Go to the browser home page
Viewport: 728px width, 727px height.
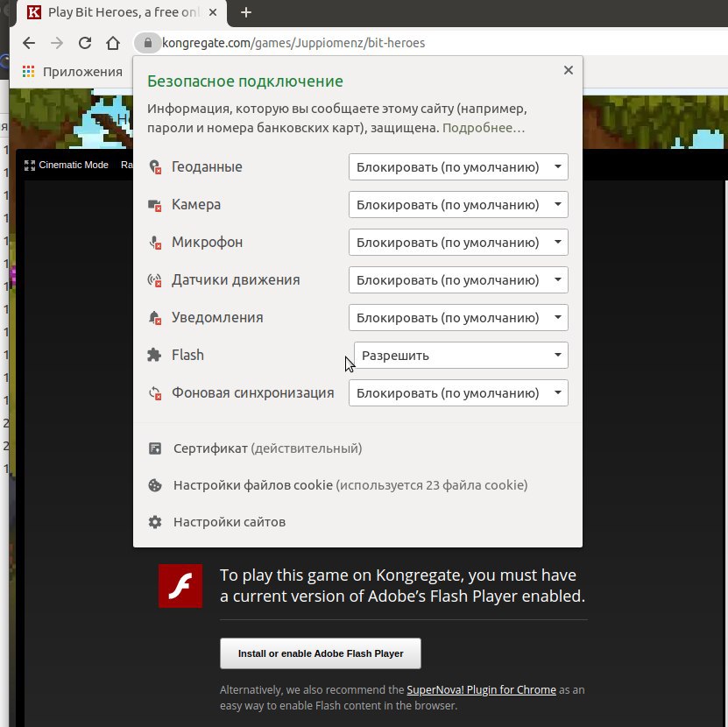coord(113,43)
